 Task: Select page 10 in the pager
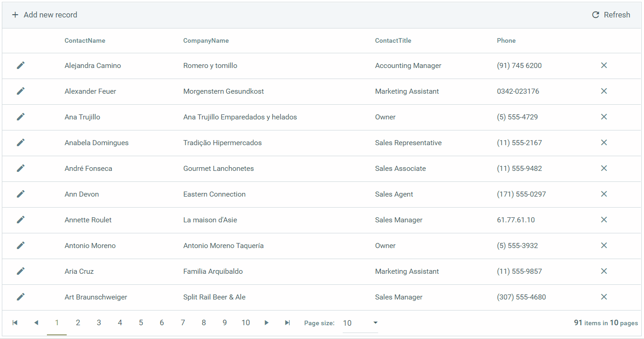tap(246, 322)
